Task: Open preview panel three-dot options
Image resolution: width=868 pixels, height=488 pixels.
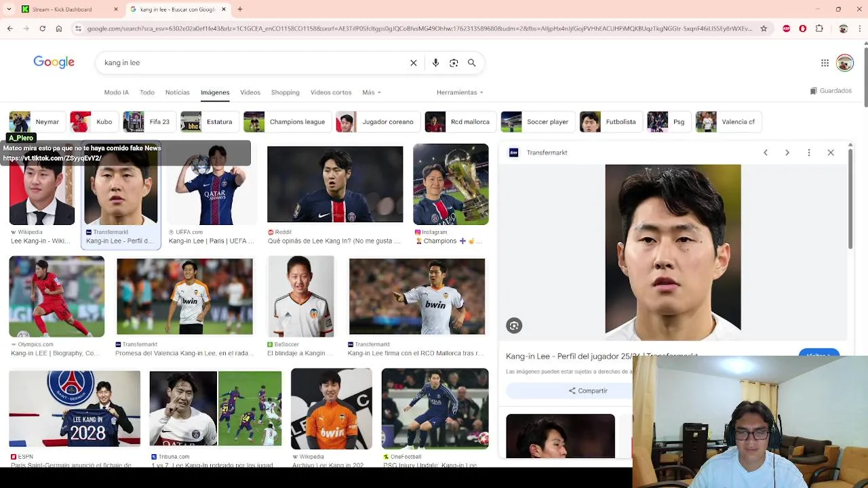Action: (809, 152)
